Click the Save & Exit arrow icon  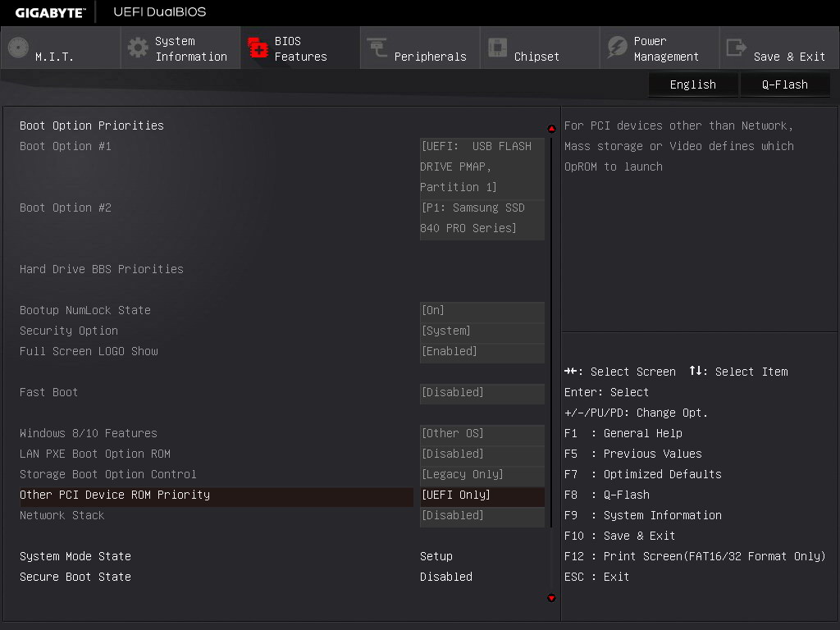737,48
